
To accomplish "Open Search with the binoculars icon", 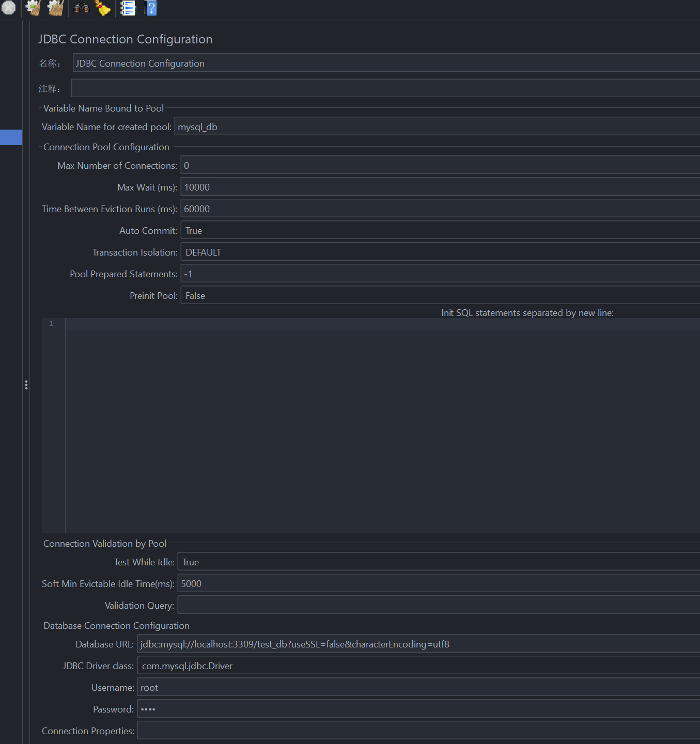I will point(81,8).
